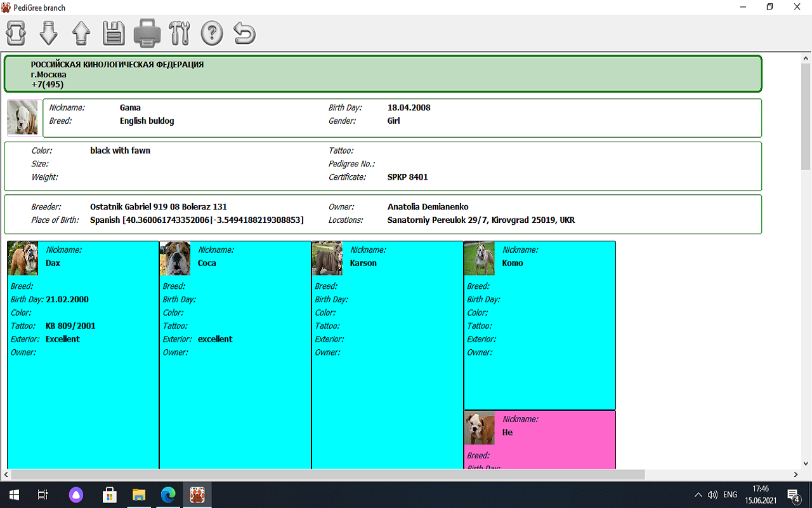This screenshot has width=812, height=508.
Task: Click the Karson dog photo thumbnail
Action: [327, 258]
